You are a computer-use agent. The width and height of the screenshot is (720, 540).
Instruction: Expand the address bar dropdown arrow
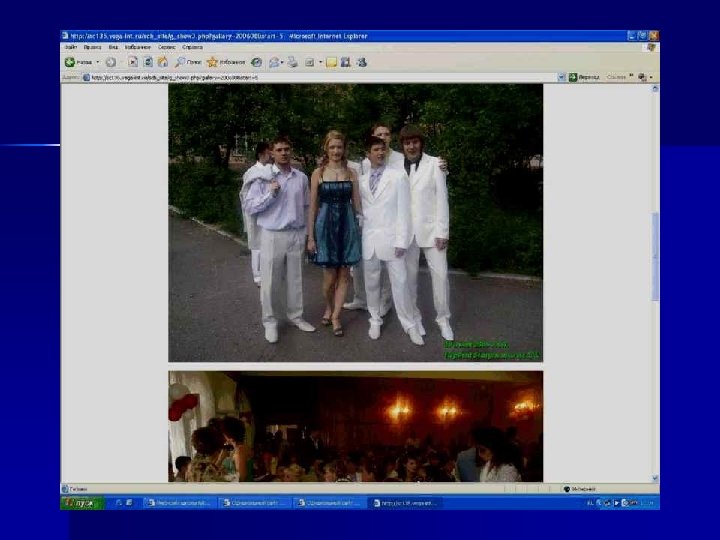(561, 78)
